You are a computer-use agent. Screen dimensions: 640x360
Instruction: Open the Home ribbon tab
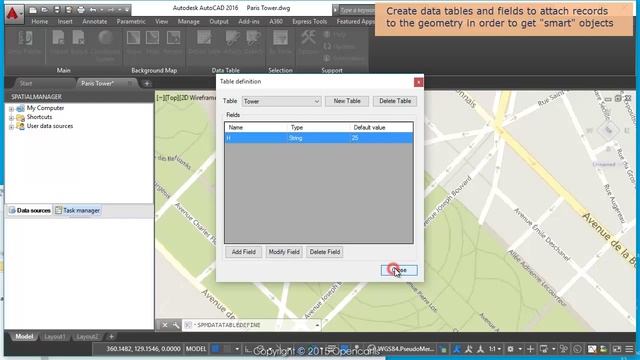click(x=40, y=21)
